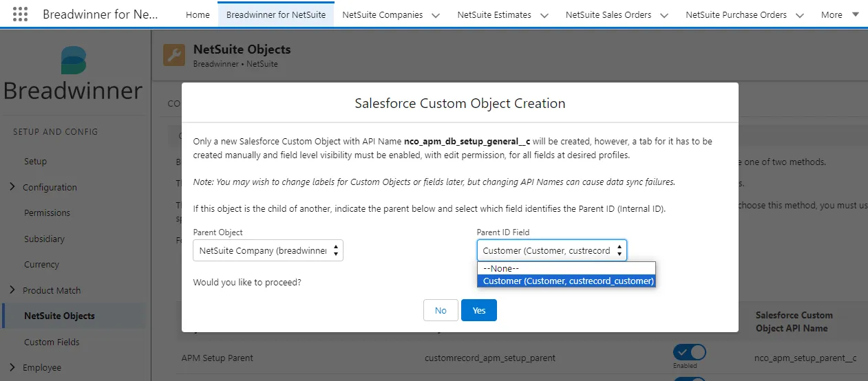868x381 pixels.
Task: Open the NetSuite Purchase Orders chevron
Action: [799, 15]
